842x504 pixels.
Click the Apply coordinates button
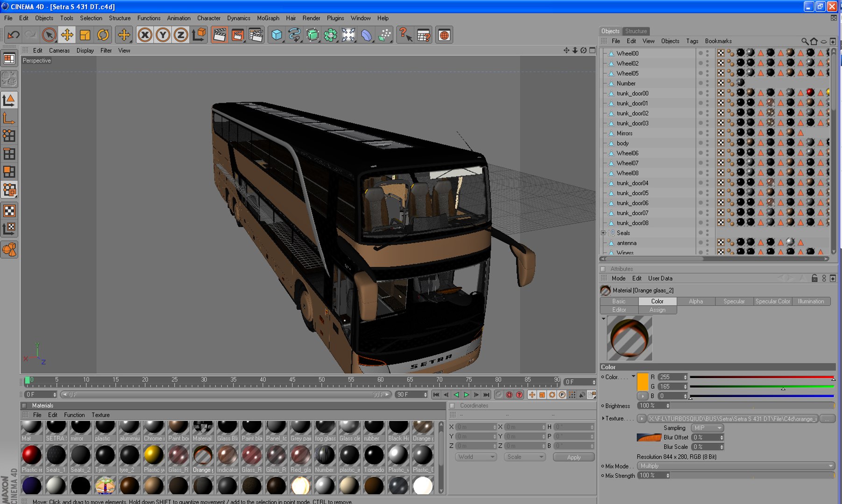tap(573, 457)
